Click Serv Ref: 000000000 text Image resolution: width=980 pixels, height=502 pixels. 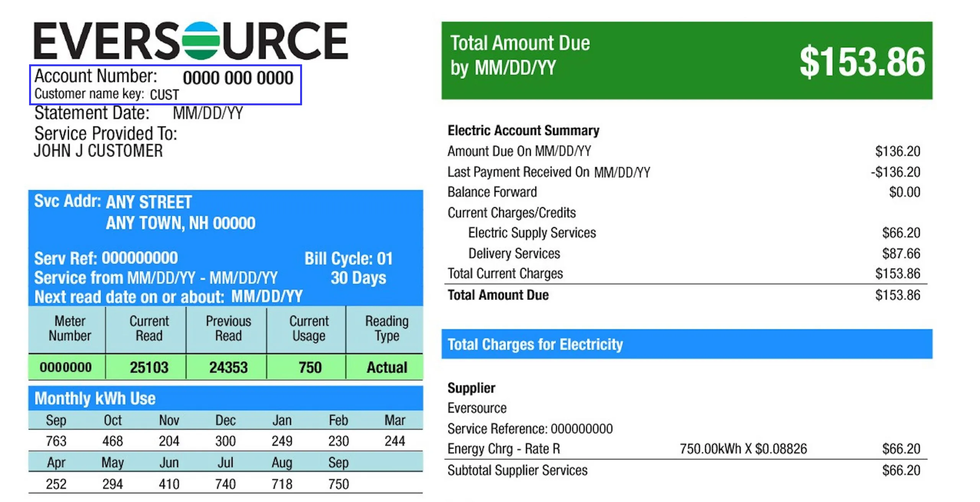click(106, 258)
